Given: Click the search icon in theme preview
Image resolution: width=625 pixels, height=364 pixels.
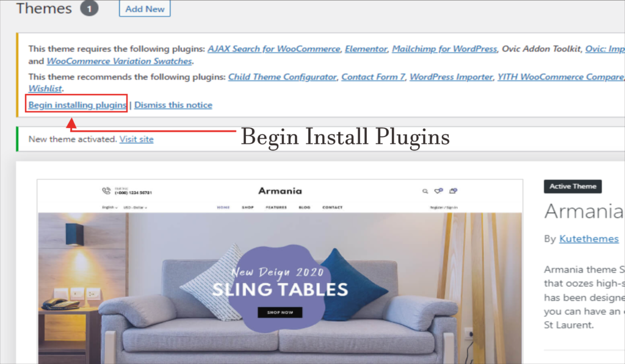Looking at the screenshot, I should coord(425,191).
